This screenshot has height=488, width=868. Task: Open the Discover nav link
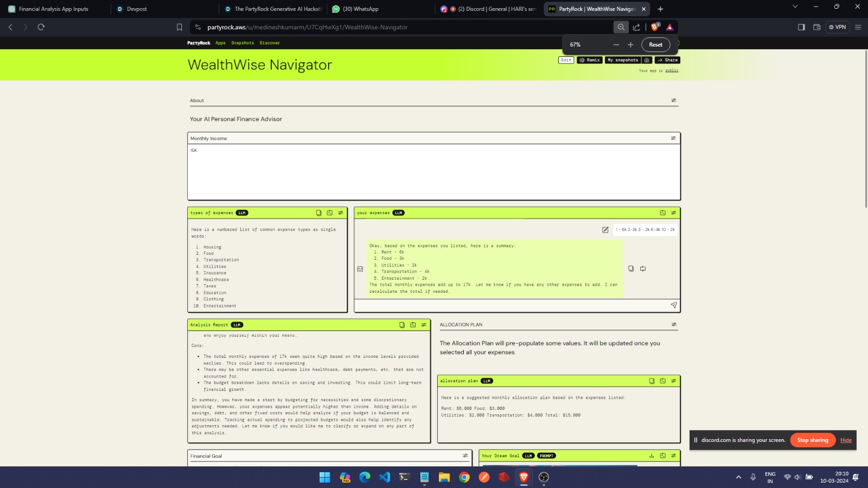(270, 43)
